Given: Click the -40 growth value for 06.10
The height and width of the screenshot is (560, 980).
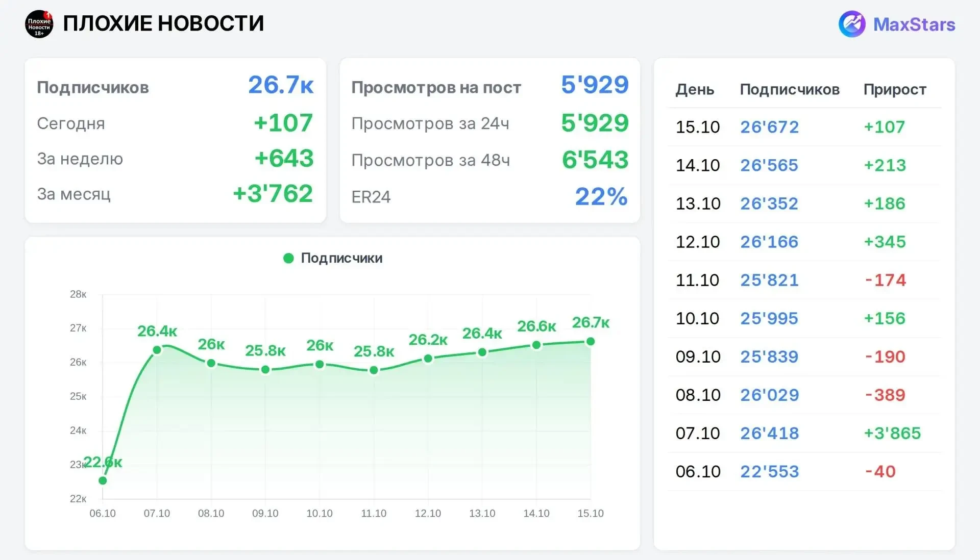Looking at the screenshot, I should pos(880,471).
